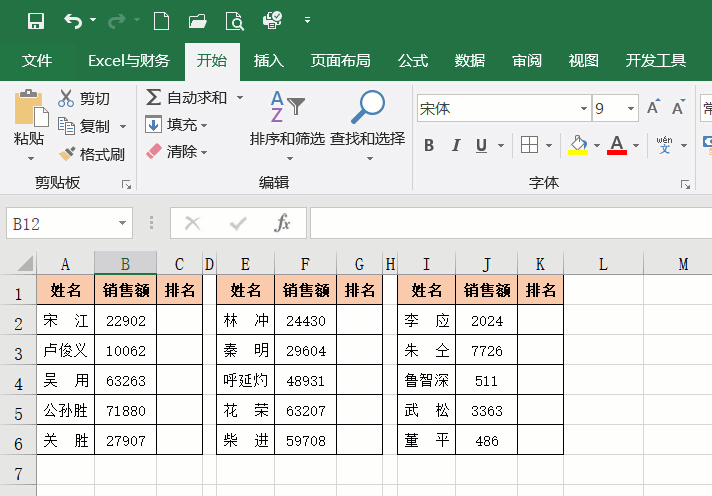This screenshot has height=496, width=712.
Task: Click the Redo arrow icon
Action: pos(117,21)
